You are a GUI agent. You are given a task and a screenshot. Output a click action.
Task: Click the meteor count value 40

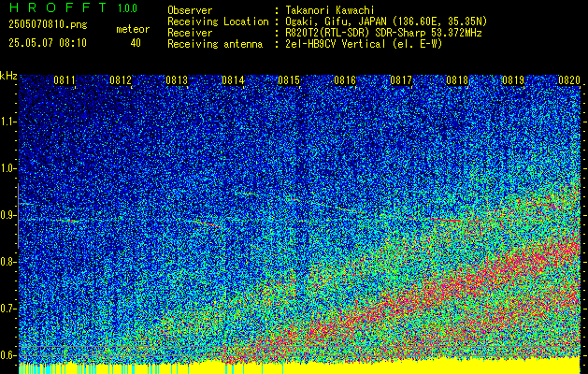[136, 43]
